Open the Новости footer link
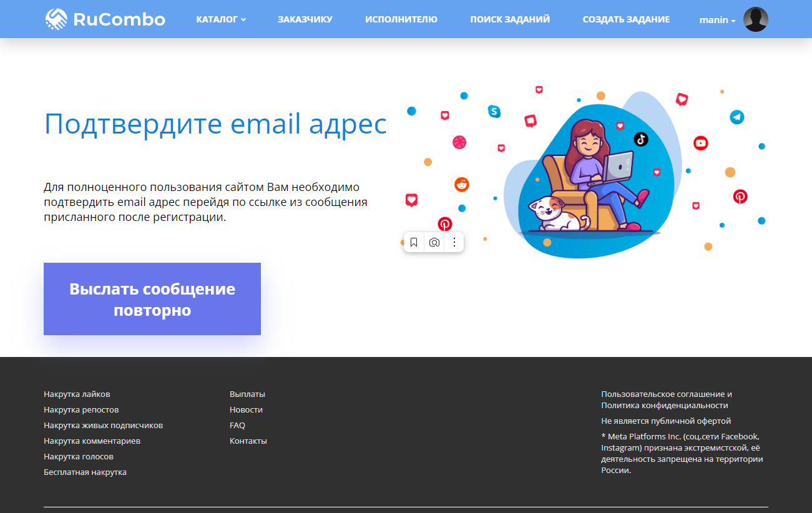 point(246,410)
